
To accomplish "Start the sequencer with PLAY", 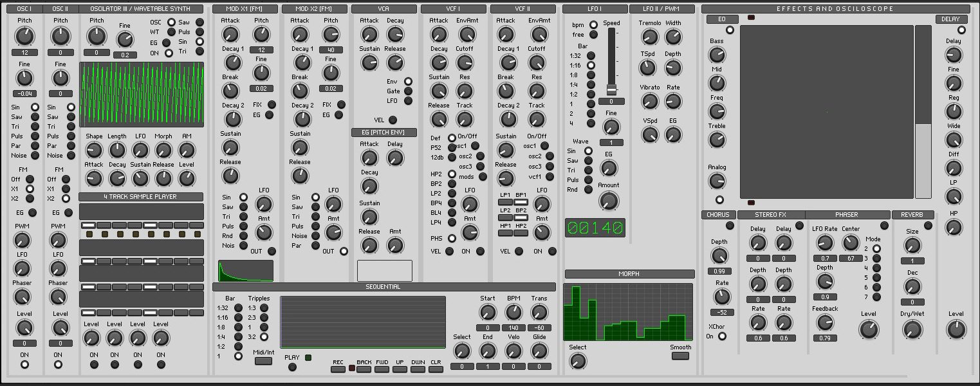I will (292, 367).
